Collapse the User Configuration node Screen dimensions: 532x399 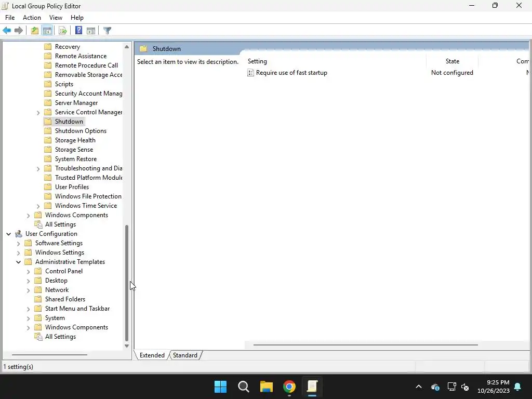point(8,234)
